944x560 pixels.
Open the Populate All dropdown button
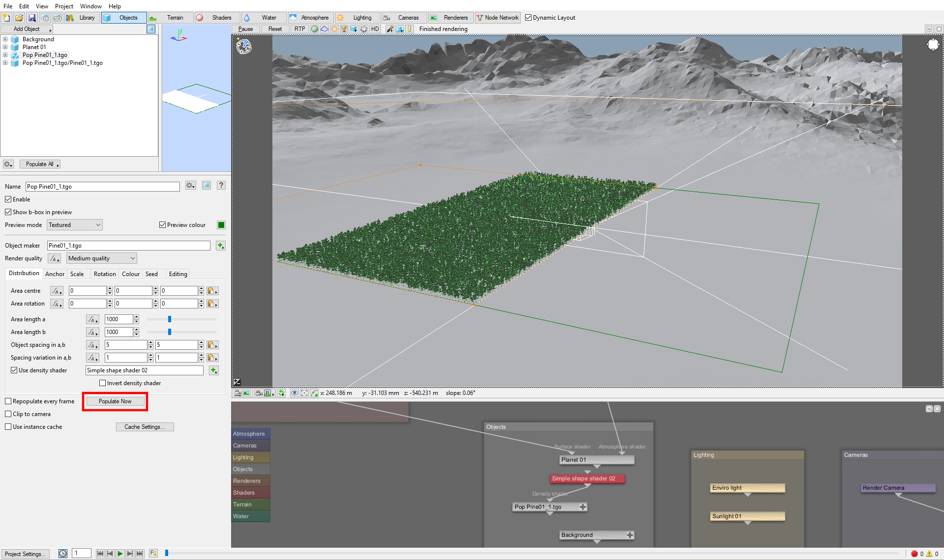coord(40,164)
